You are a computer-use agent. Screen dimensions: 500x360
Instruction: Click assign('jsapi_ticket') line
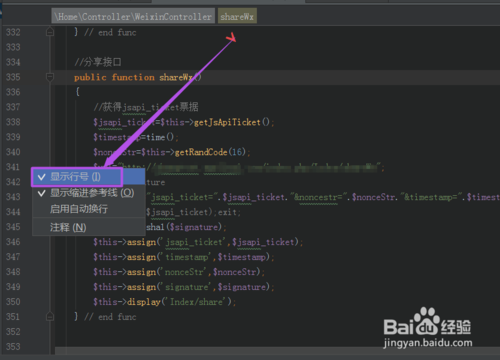197,242
